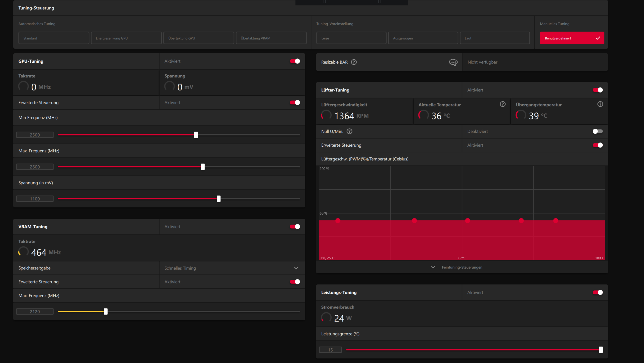644x363 pixels.
Task: Click the Übergangstemperatur help icon
Action: (x=600, y=104)
